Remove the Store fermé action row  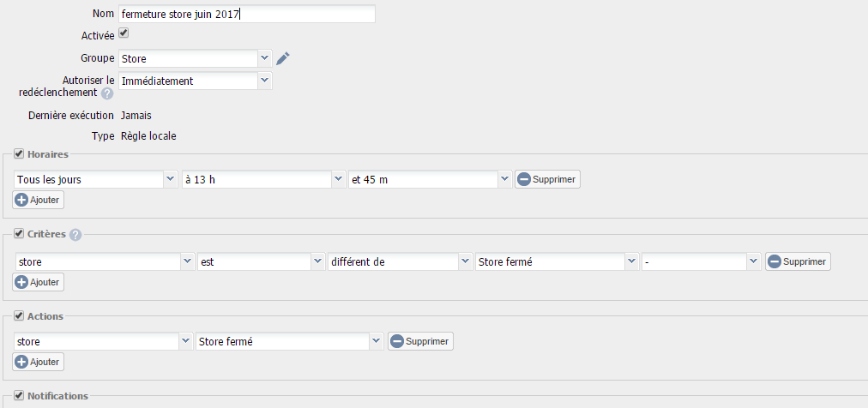pos(420,341)
